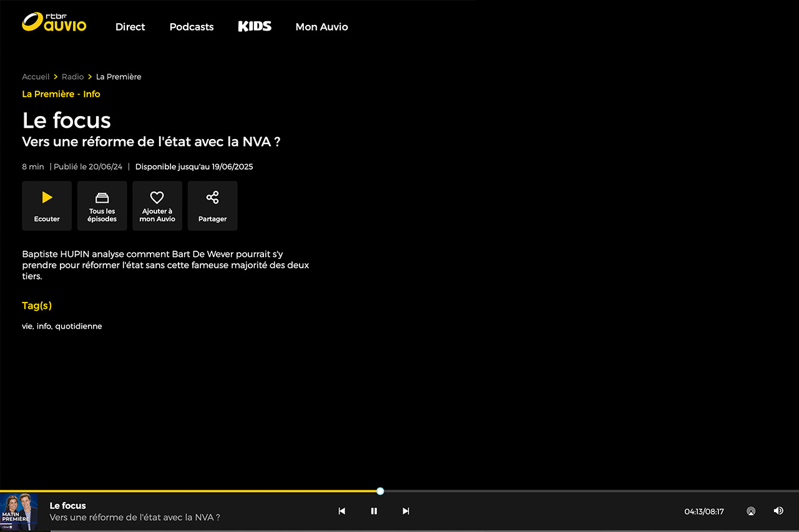
Task: Click the Ecouter play button
Action: point(47,206)
